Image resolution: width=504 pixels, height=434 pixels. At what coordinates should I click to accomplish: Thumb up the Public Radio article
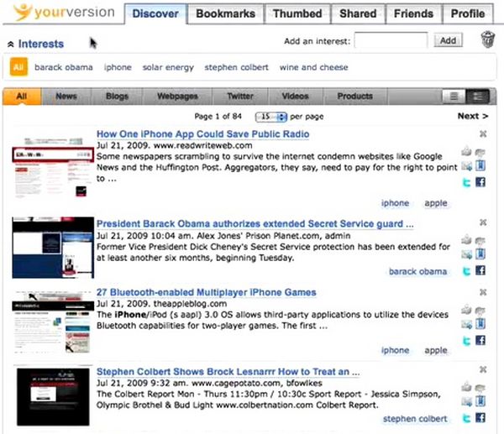[466, 151]
